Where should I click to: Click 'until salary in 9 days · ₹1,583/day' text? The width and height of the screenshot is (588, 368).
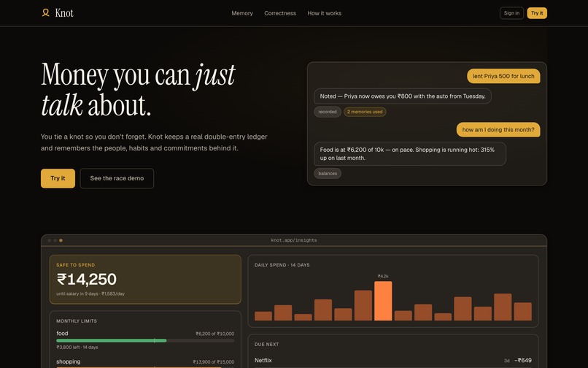pos(90,294)
